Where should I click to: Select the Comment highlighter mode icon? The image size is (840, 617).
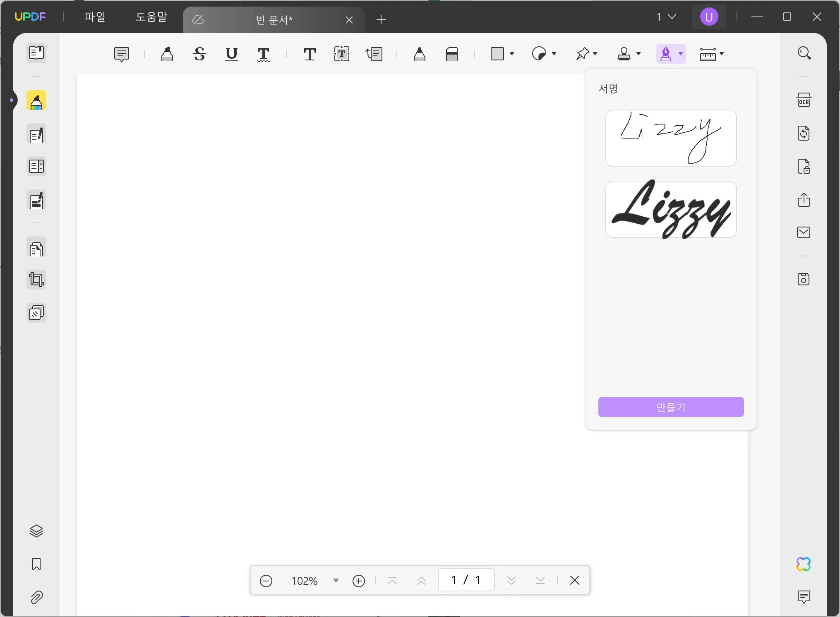click(x=36, y=100)
